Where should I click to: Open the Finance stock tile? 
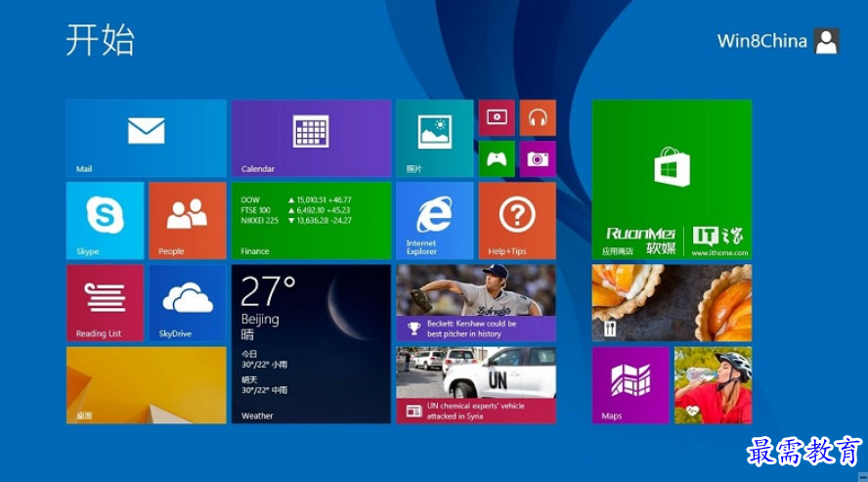[x=311, y=221]
